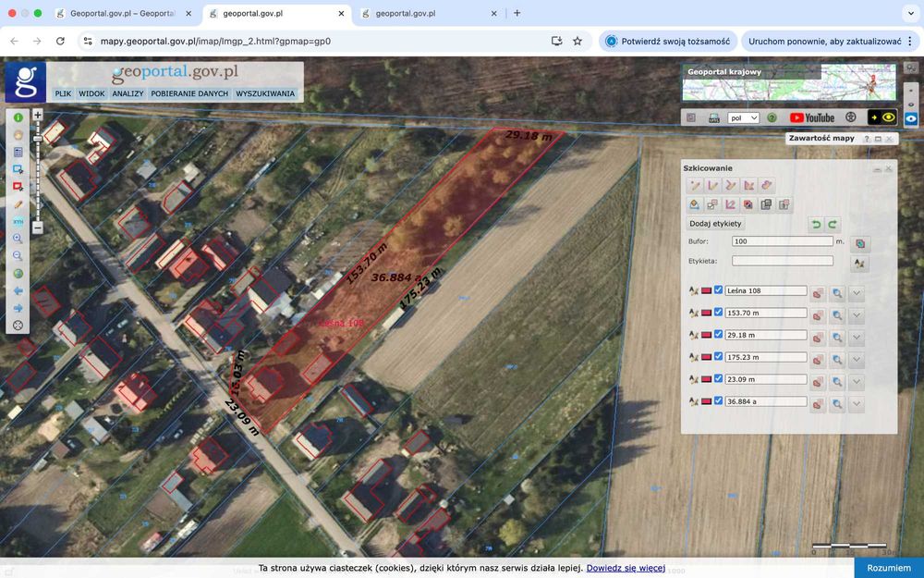This screenshot has height=578, width=924.
Task: Zoom to the 153.70 m sketch item
Action: [x=837, y=315]
